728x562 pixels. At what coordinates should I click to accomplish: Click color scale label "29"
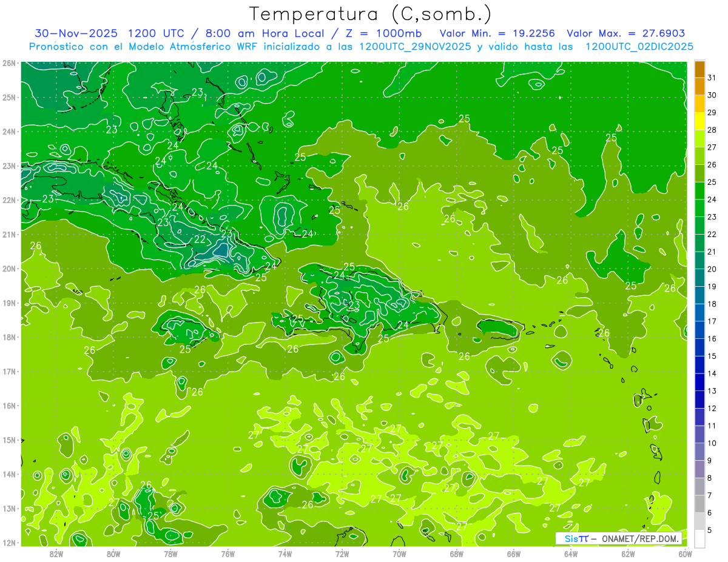pos(712,113)
